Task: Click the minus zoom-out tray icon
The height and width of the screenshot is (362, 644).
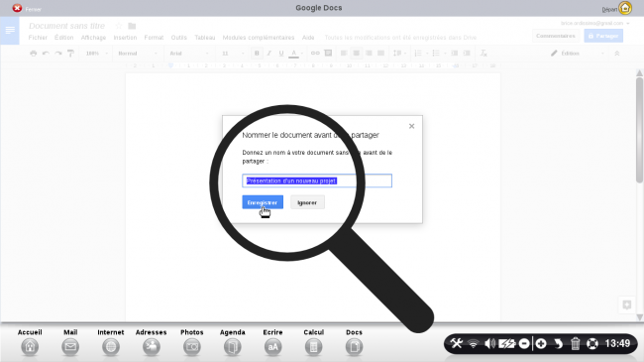Action: (524, 343)
